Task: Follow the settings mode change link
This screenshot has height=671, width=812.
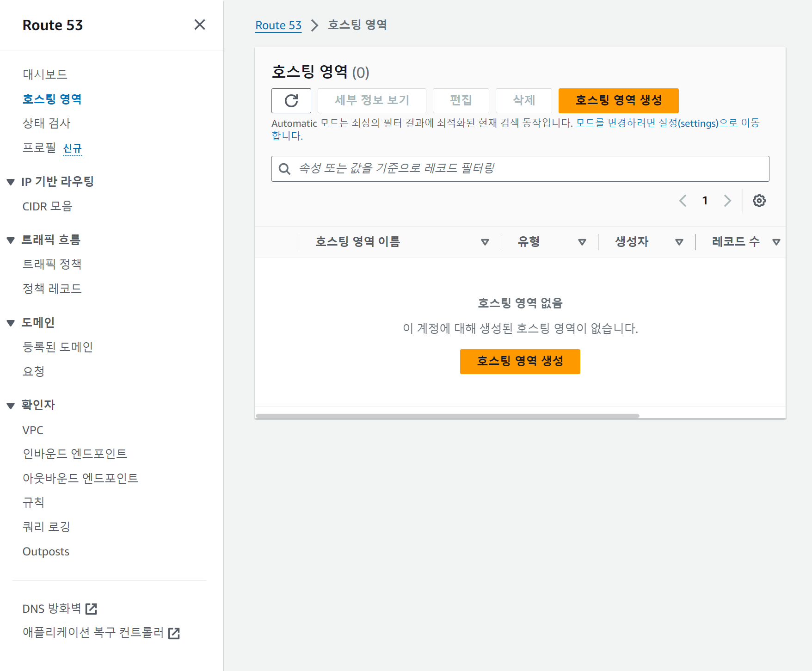Action: coord(668,123)
